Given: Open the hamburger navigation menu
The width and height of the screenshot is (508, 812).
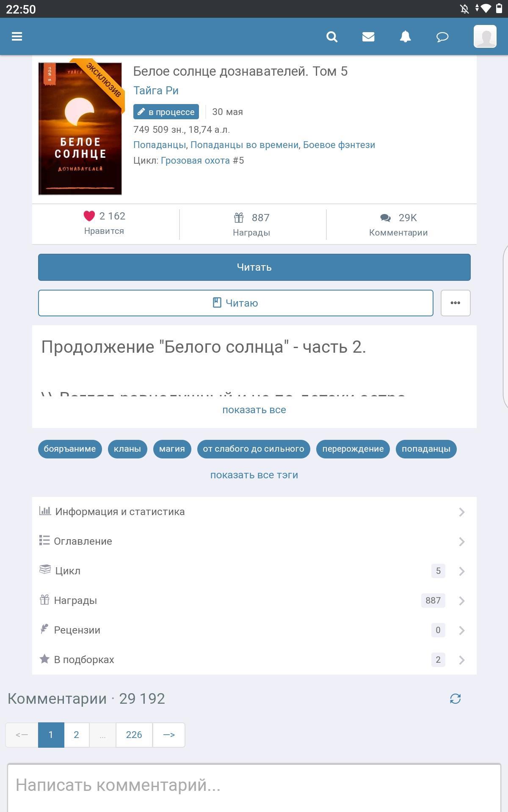Looking at the screenshot, I should click(17, 37).
